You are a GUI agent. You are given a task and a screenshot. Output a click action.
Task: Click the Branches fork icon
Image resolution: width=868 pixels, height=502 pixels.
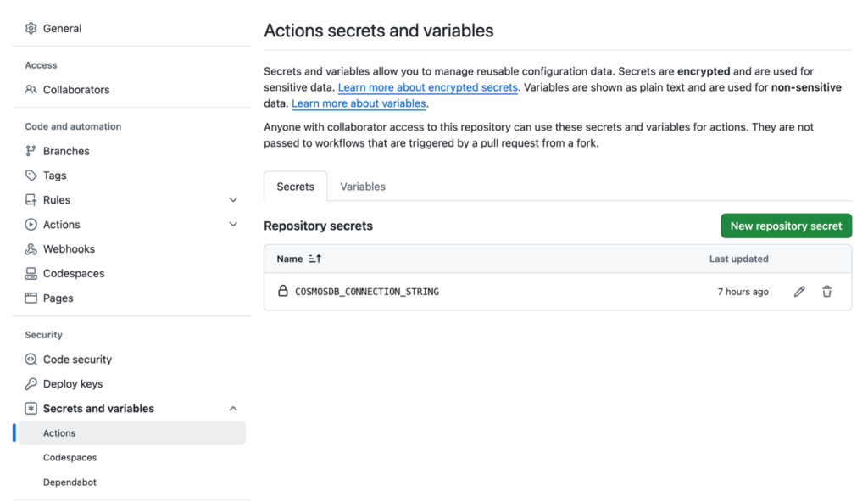pos(30,150)
